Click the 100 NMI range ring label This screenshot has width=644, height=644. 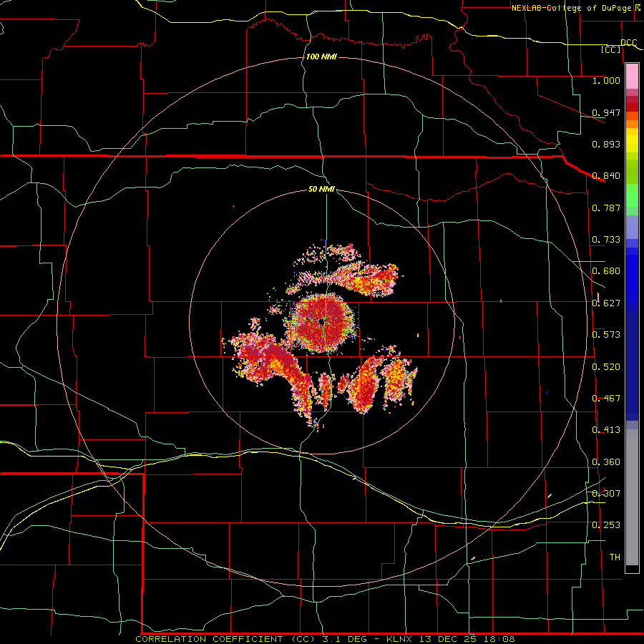click(321, 57)
